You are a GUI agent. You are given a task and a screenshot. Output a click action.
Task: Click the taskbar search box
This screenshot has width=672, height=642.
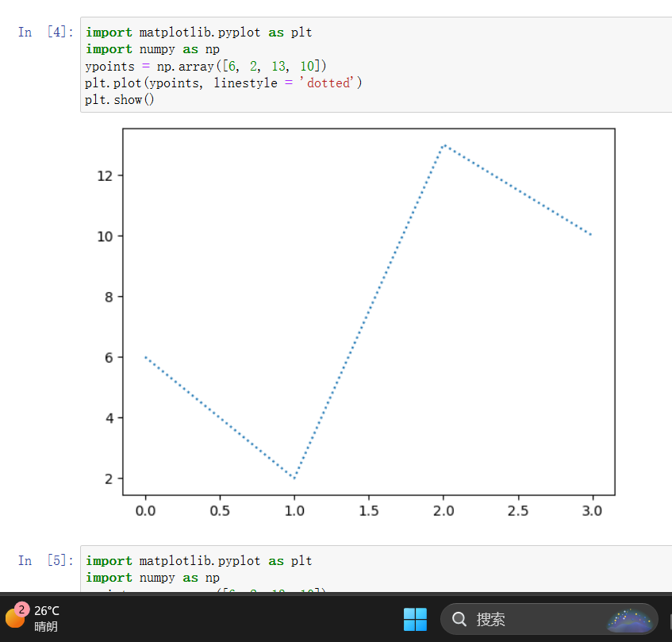tap(549, 619)
